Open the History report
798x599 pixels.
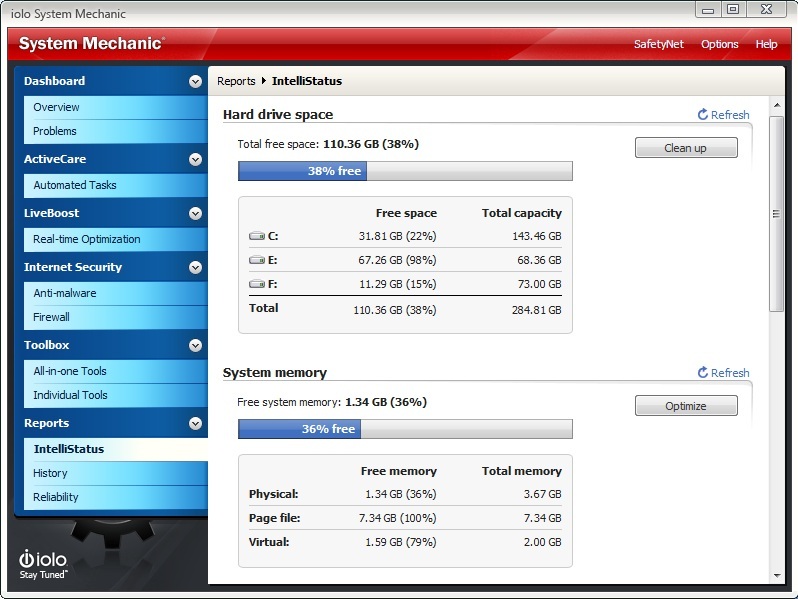point(116,473)
